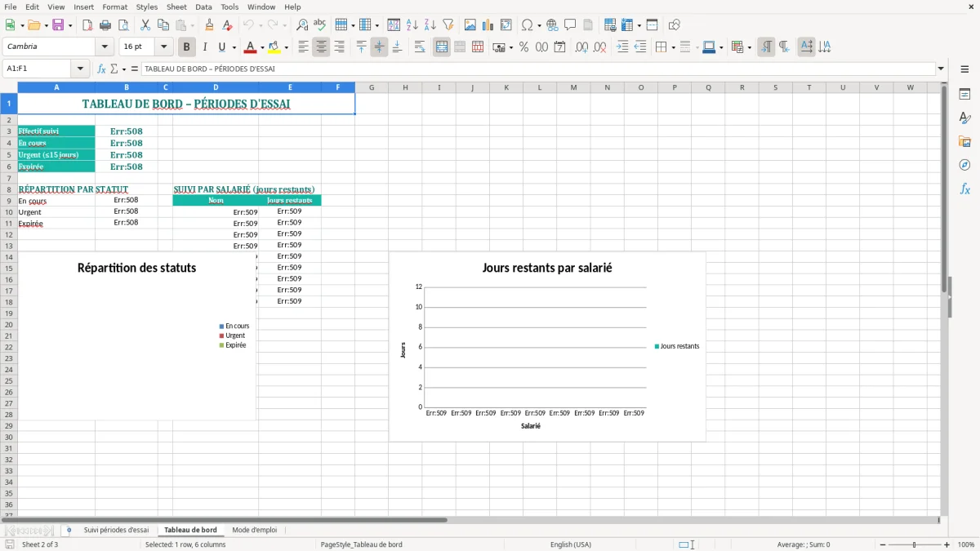The width and height of the screenshot is (980, 551).
Task: Run the spelling check
Action: coord(320,25)
